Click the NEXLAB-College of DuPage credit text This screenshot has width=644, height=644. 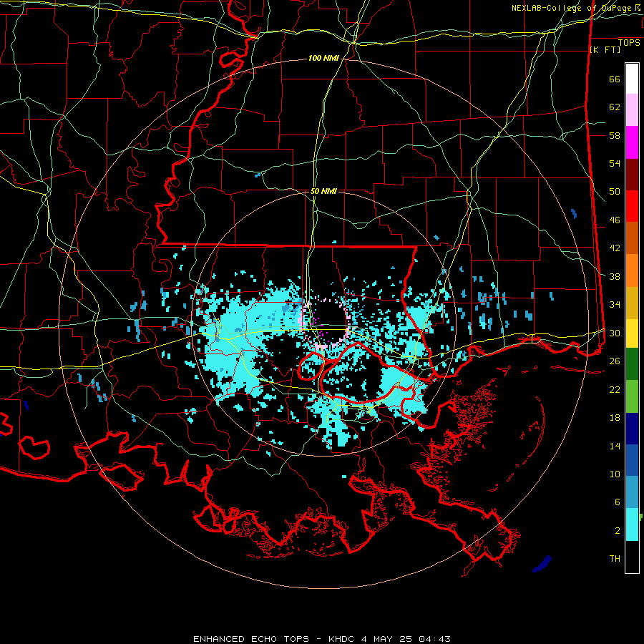pos(575,8)
